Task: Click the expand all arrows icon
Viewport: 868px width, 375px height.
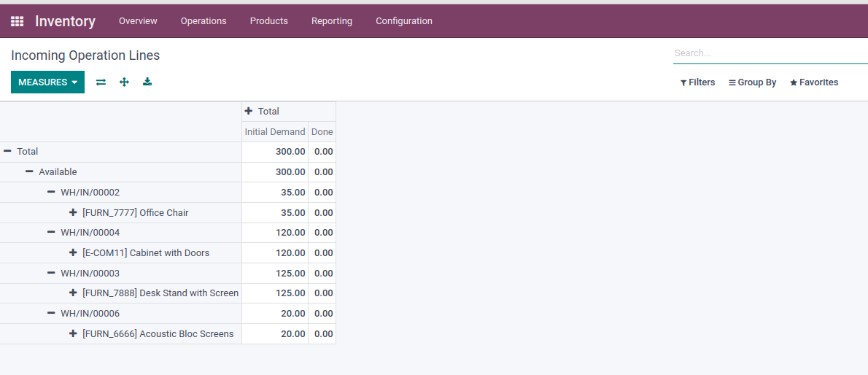Action: (x=124, y=82)
